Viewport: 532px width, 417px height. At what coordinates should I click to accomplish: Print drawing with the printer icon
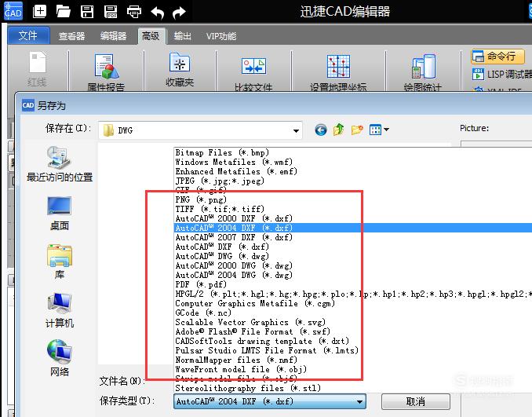pos(134,12)
